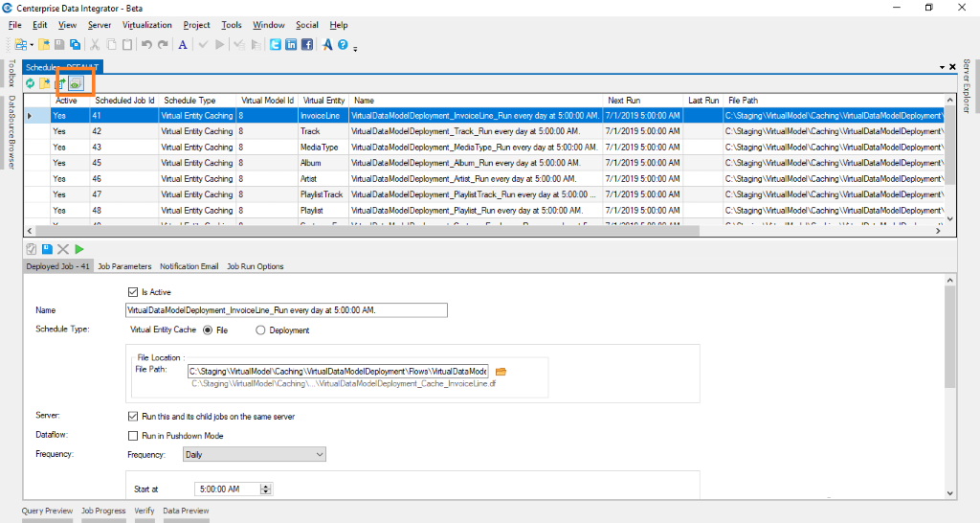Uncheck the Is Active checkbox

133,292
